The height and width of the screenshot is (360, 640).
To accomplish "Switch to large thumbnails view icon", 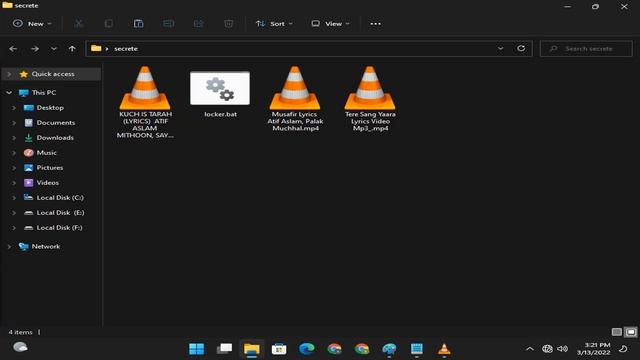I will [x=631, y=332].
